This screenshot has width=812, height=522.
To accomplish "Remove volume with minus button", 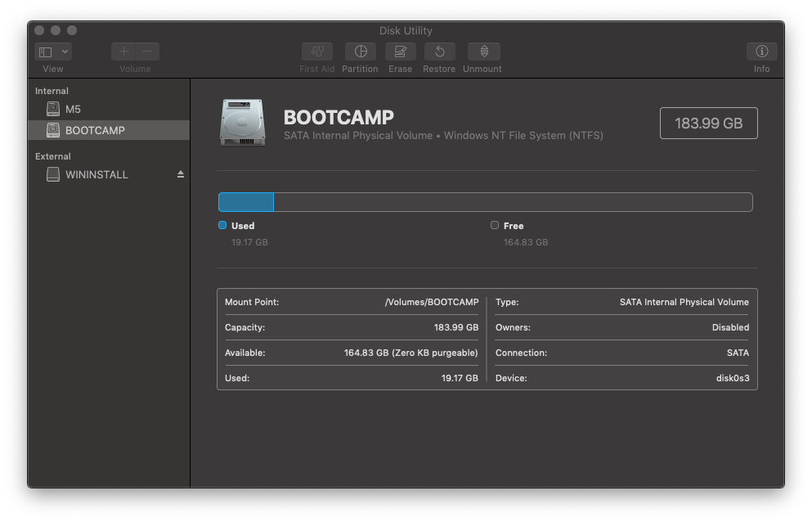I will [x=147, y=52].
